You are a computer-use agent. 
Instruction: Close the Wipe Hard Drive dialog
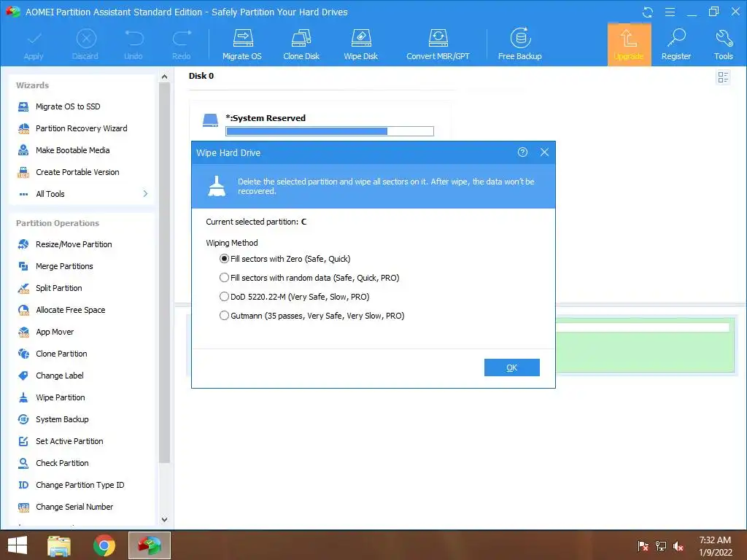click(x=544, y=152)
